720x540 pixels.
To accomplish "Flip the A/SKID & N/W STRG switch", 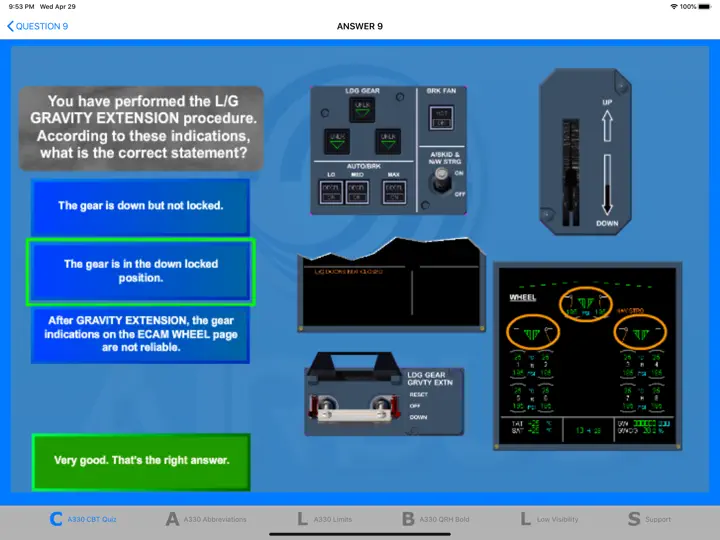I will pos(441,181).
